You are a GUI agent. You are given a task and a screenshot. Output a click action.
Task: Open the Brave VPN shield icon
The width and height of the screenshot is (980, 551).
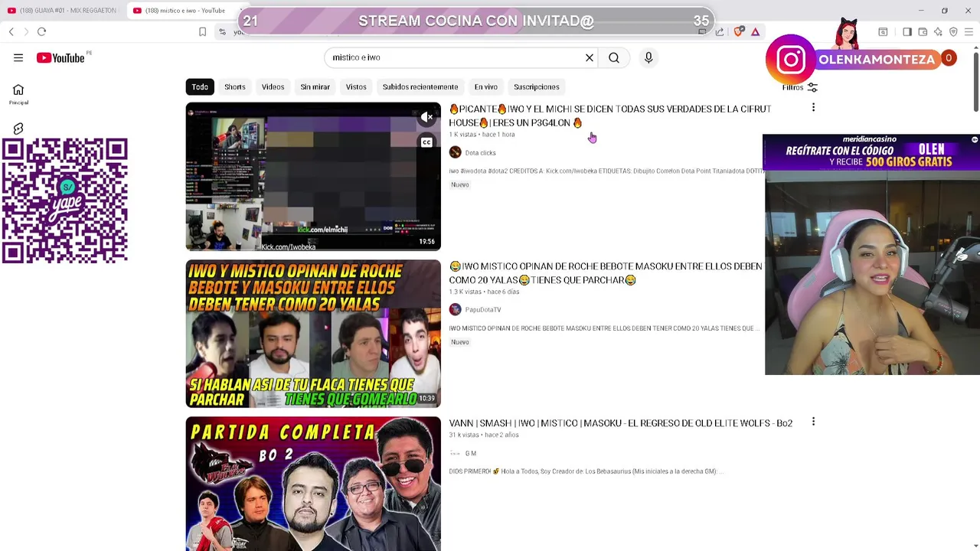click(953, 31)
